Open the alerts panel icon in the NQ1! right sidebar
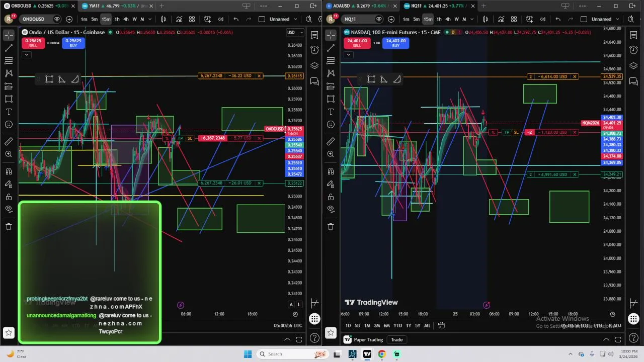The image size is (644, 362). pos(633,50)
